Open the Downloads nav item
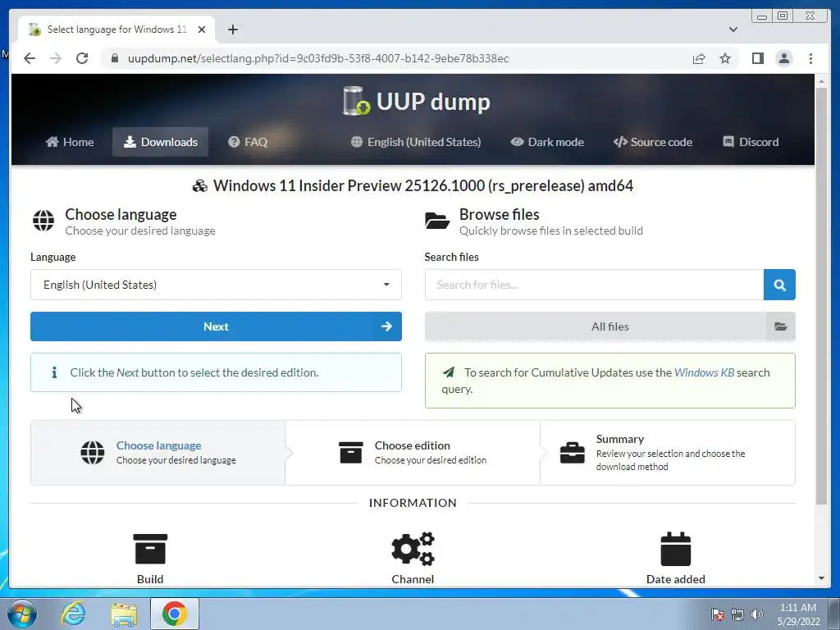This screenshot has width=840, height=630. click(160, 142)
